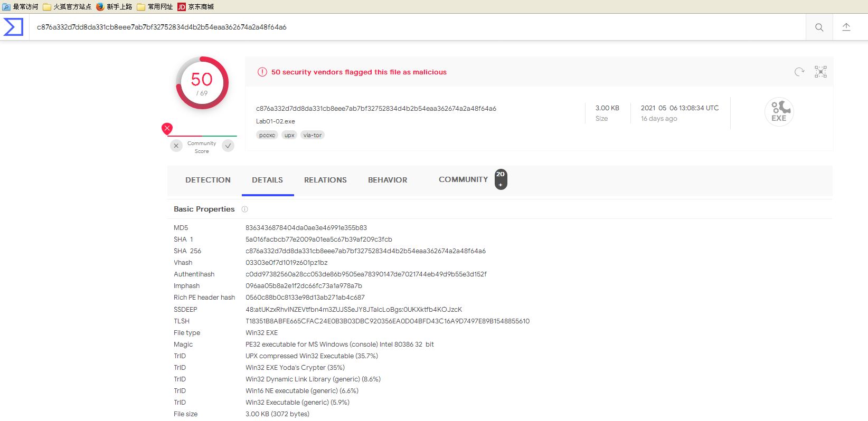Screen dimensions: 868x421
Task: Click the SHA-256 hash in the file header
Action: tap(376, 109)
